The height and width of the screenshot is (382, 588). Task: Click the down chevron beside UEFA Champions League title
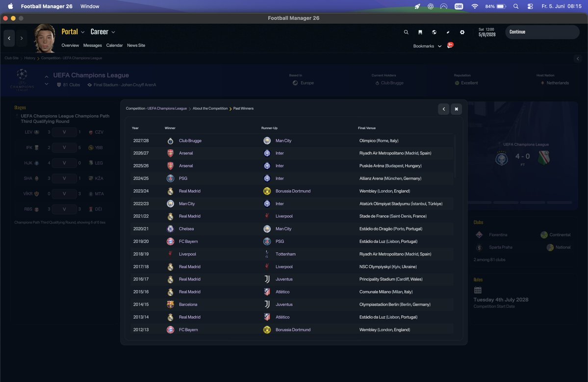pos(47,84)
